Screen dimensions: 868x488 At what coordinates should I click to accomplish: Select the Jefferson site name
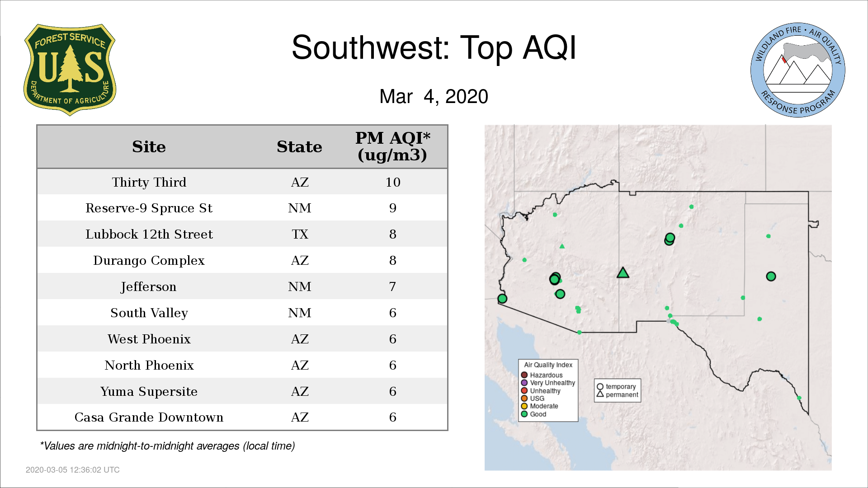point(149,287)
